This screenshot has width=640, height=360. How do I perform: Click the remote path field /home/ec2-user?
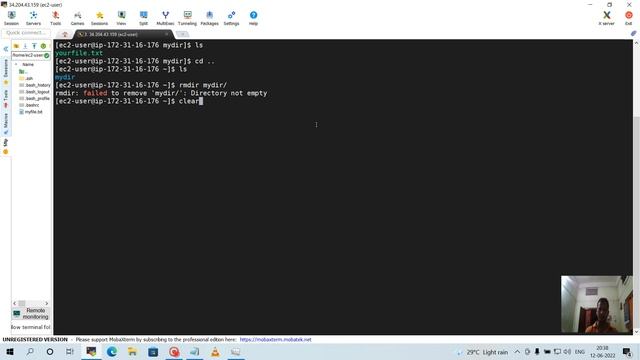point(27,55)
